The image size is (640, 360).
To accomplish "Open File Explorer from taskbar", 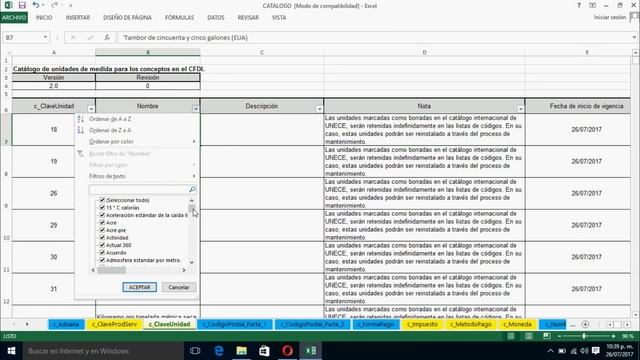I will pyautogui.click(x=241, y=351).
